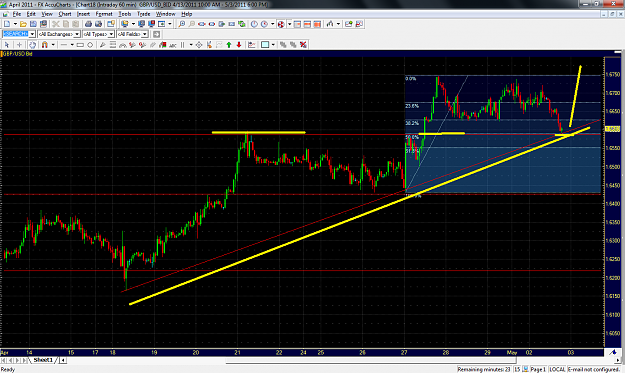
Task: Open the All Fields dropdown
Action: pos(145,34)
